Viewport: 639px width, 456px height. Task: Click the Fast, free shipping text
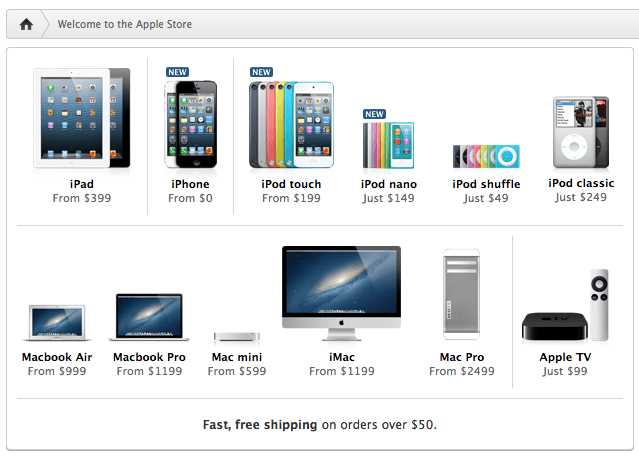tap(260, 425)
